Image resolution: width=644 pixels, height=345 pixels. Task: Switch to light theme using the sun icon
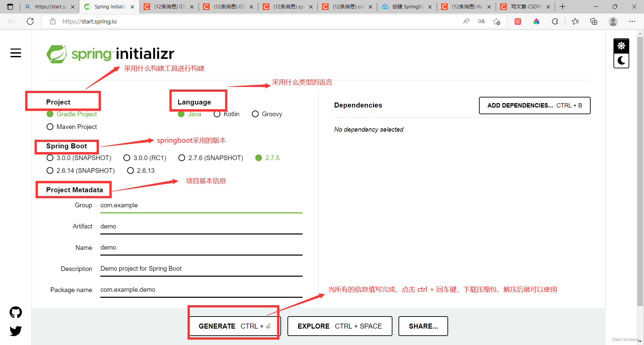pyautogui.click(x=621, y=46)
